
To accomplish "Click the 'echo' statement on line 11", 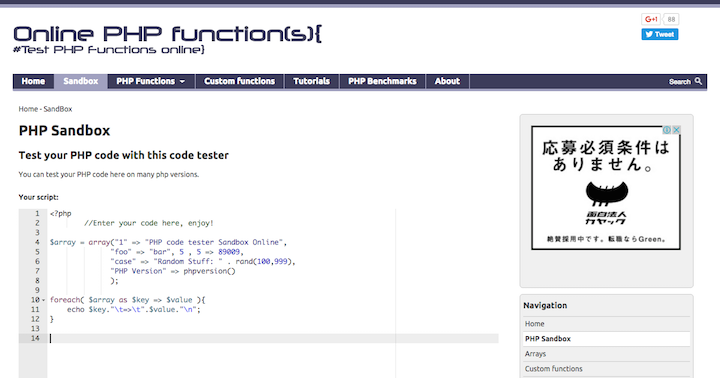I will click(75, 310).
